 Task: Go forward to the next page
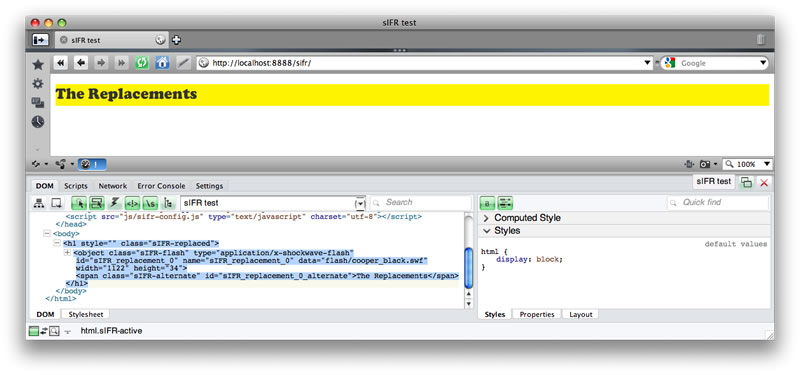pos(101,63)
